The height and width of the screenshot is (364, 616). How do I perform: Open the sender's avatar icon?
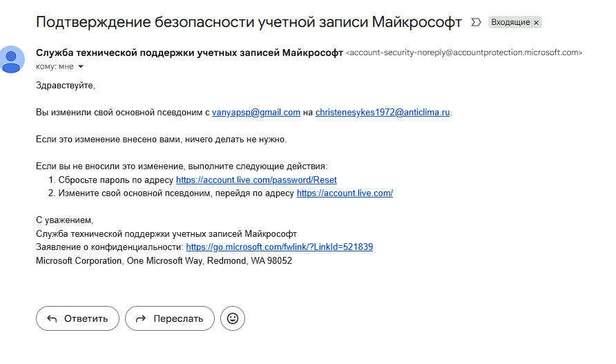[x=12, y=60]
